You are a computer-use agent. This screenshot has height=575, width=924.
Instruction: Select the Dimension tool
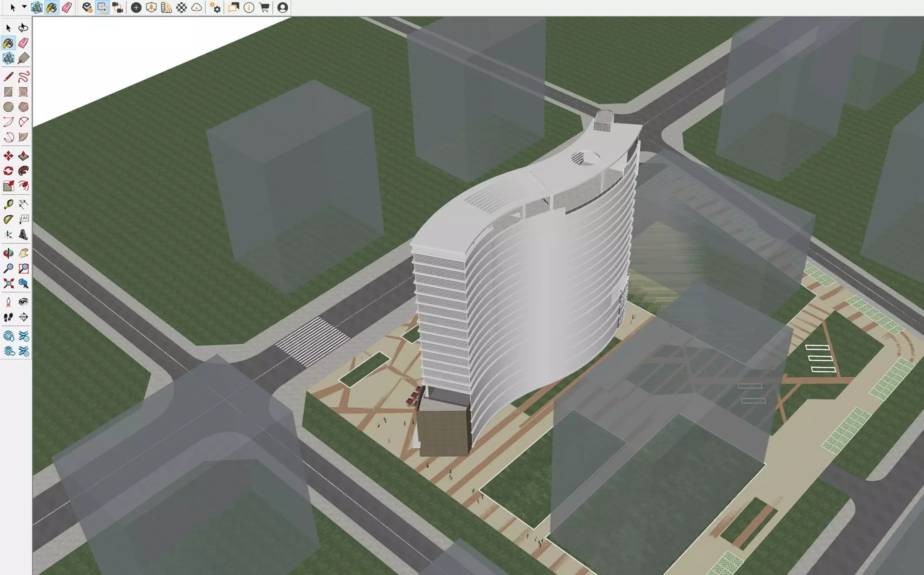coord(23,204)
